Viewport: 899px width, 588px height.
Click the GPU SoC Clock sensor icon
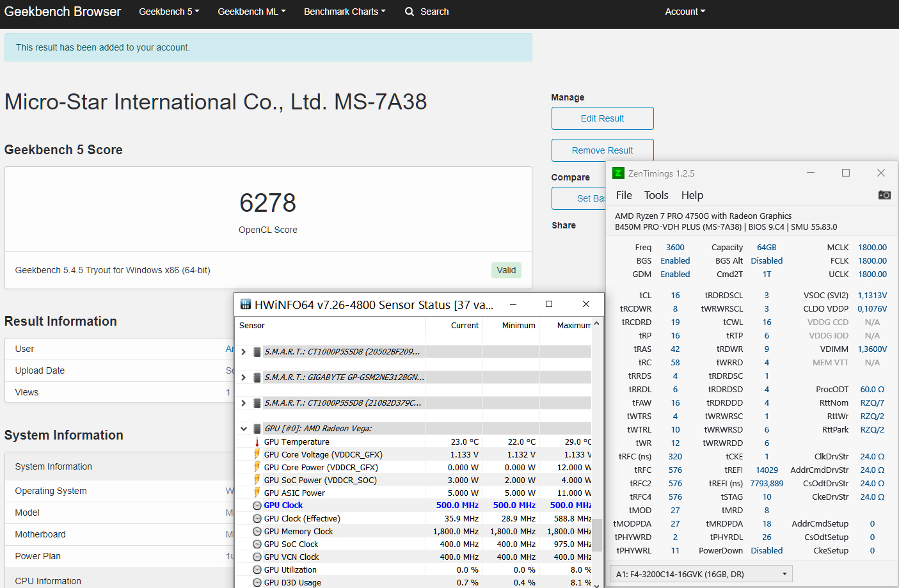257,544
